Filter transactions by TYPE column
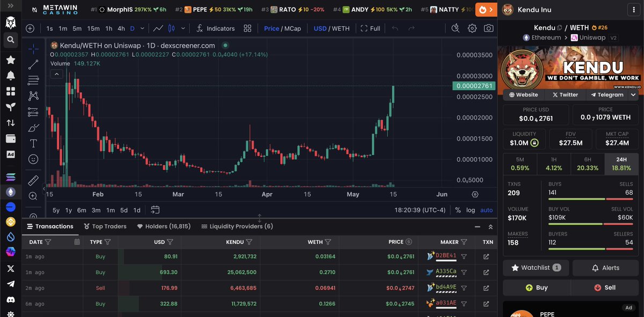The height and width of the screenshot is (317, 644). click(107, 242)
